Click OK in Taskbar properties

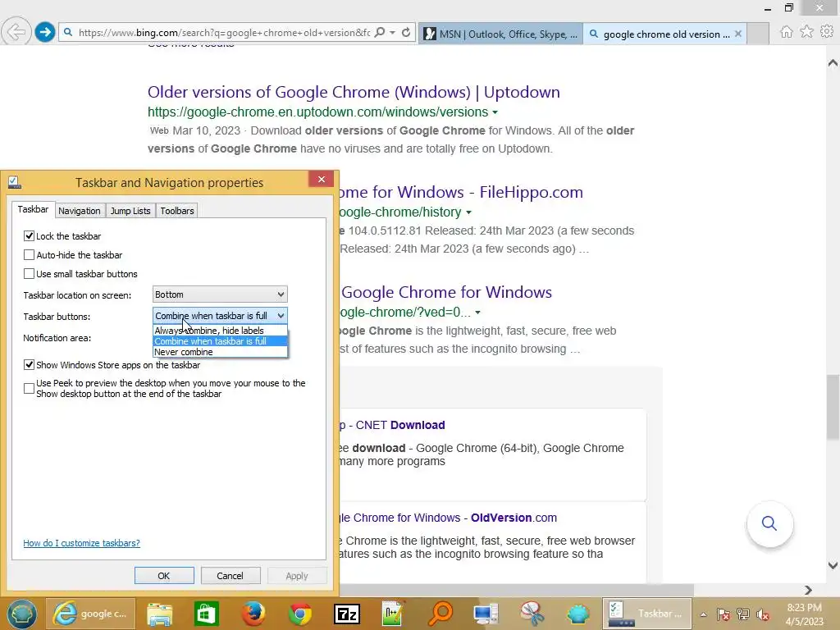point(164,576)
